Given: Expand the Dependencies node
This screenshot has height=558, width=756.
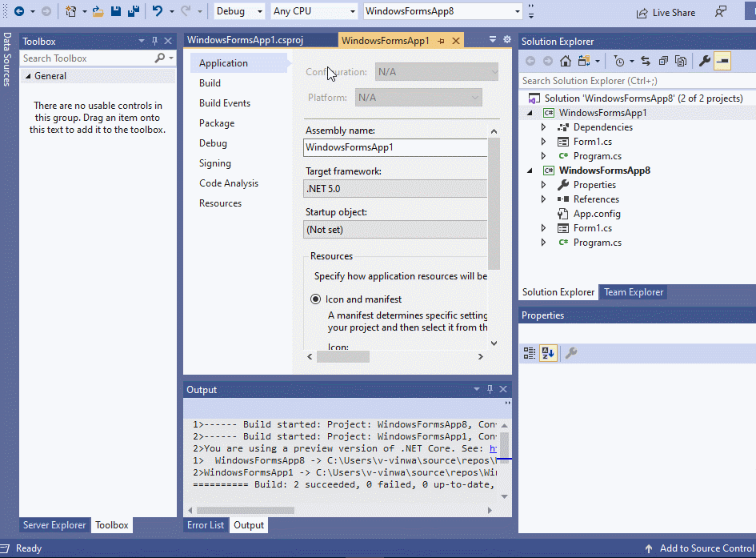Looking at the screenshot, I should [x=543, y=127].
